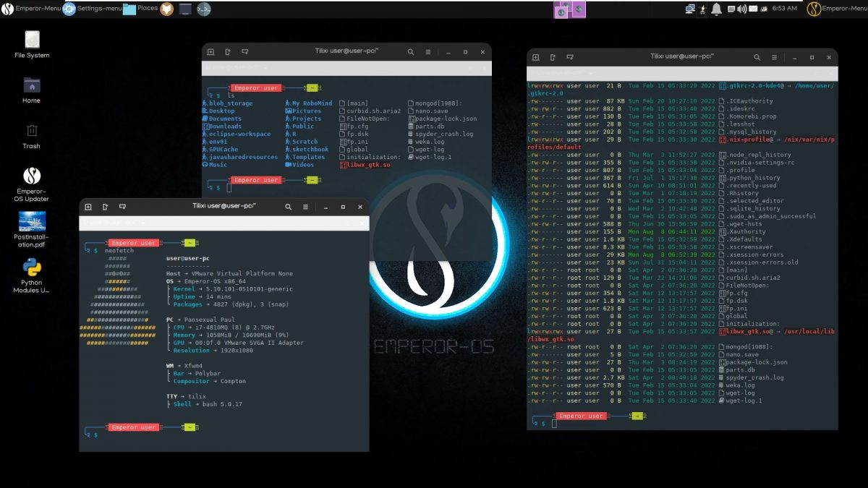The image size is (868, 488).
Task: Click the dark square launcher beside the fox icon
Action: (185, 9)
